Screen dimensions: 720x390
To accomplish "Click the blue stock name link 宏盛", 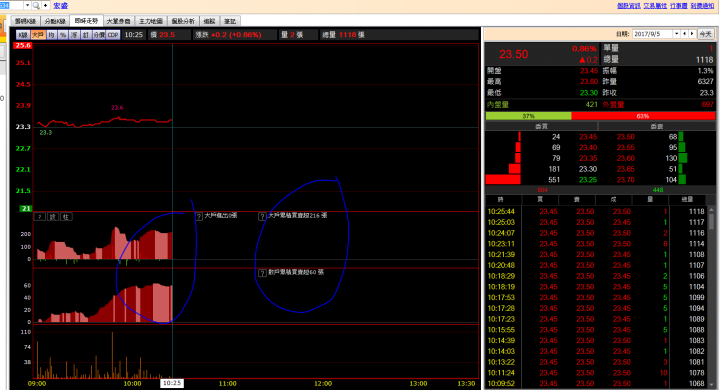I will pyautogui.click(x=61, y=6).
